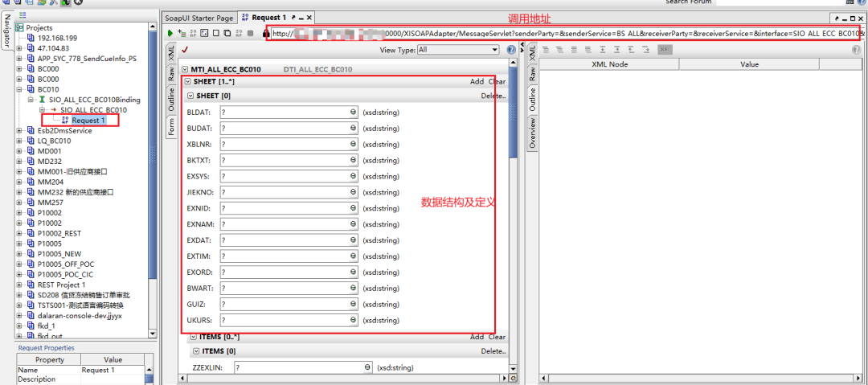Select the P10005_NEW project
Viewport: 868px width, 385px height.
[x=59, y=254]
